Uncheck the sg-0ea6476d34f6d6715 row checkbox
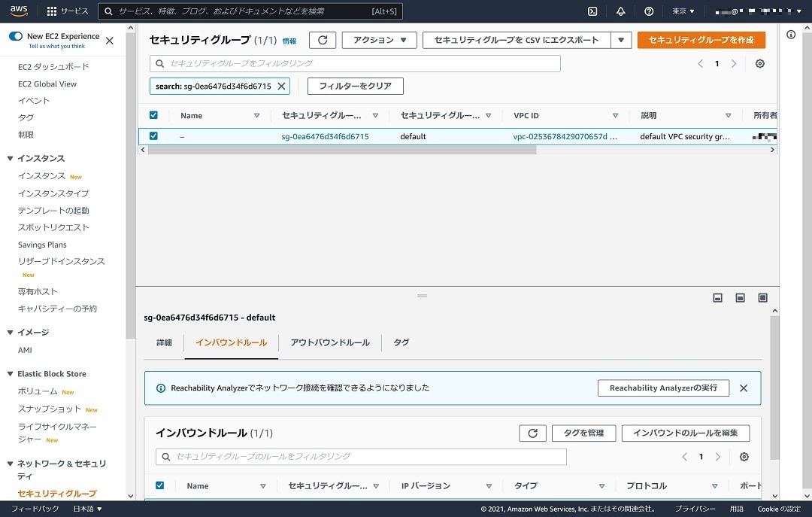The height and width of the screenshot is (517, 812). tap(153, 136)
